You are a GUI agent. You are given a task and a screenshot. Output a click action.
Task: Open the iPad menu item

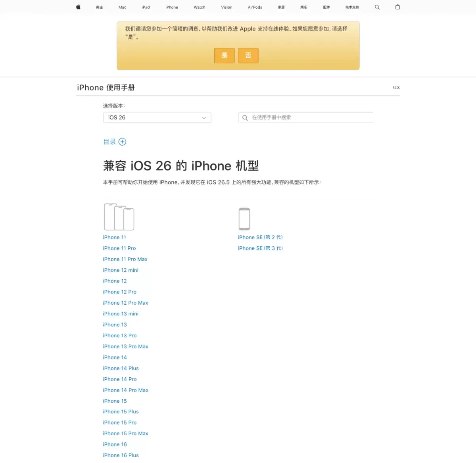coord(146,7)
